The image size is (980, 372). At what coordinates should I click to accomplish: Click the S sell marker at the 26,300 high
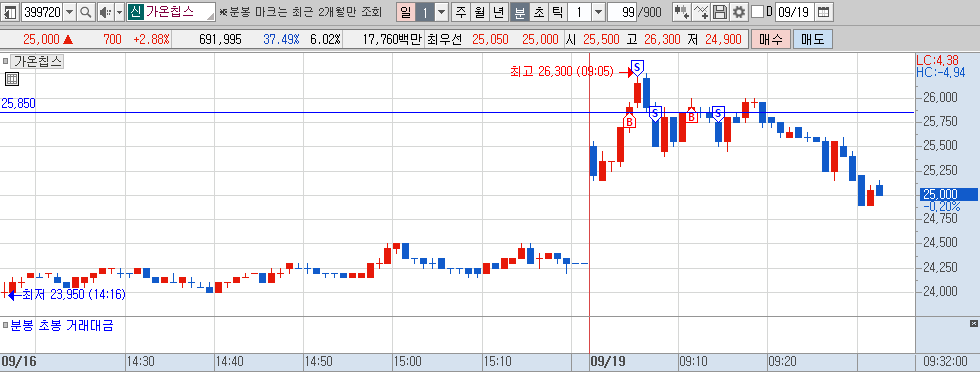[637, 67]
